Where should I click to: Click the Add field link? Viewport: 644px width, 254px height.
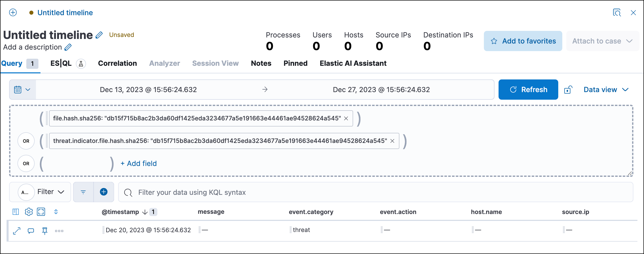[x=139, y=163]
